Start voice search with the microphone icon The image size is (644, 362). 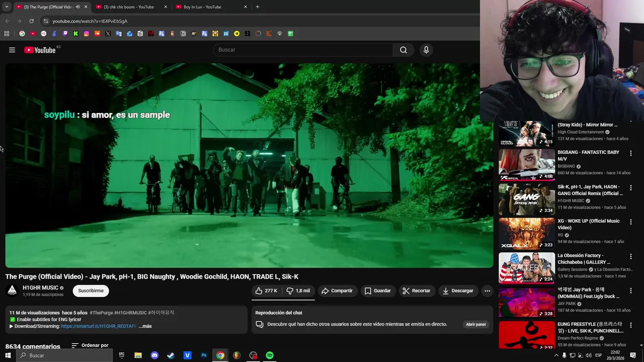coord(426,50)
